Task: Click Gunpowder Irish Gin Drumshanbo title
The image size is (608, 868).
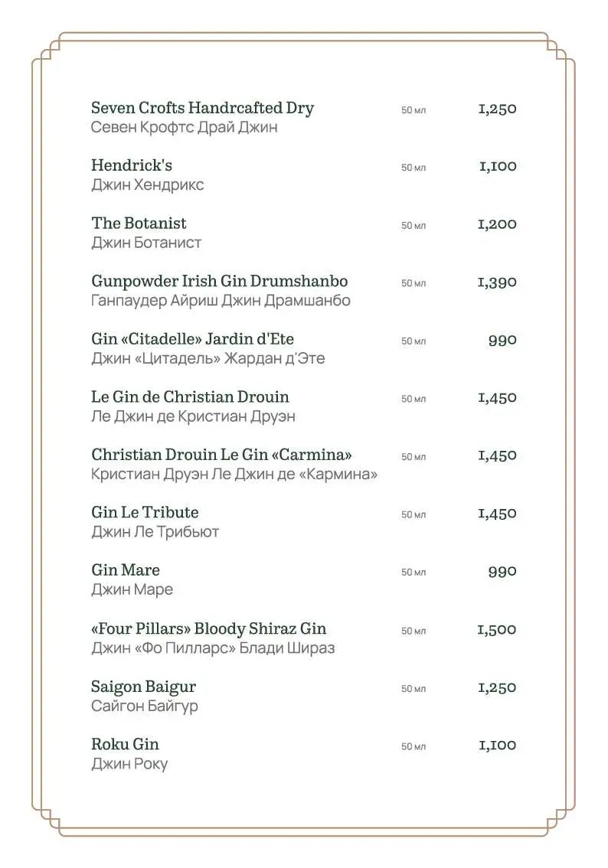Action: [220, 281]
